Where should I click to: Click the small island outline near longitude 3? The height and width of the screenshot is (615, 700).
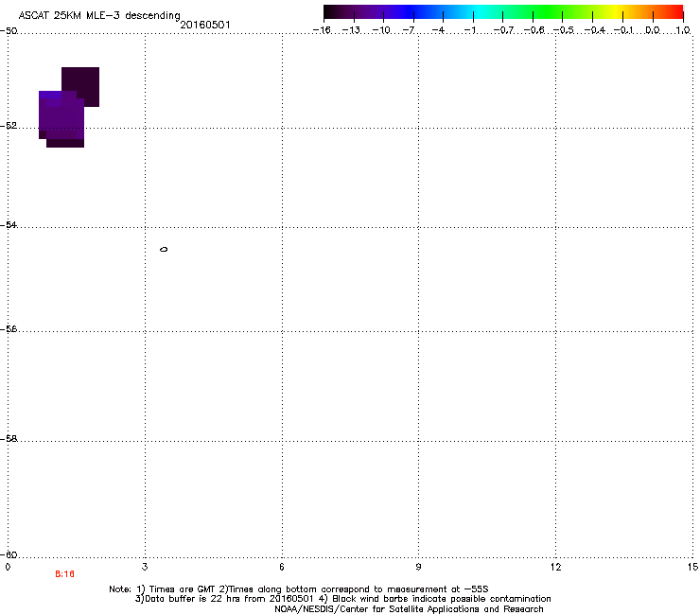[164, 249]
